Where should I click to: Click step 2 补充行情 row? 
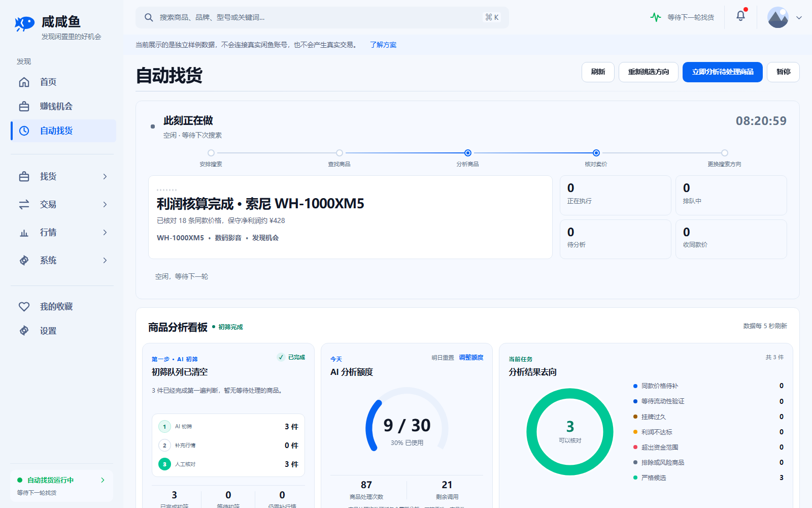228,446
